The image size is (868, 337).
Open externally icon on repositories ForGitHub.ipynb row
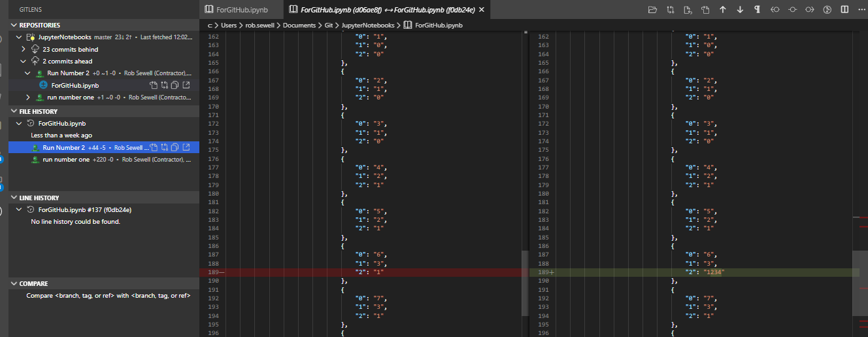[x=186, y=85]
